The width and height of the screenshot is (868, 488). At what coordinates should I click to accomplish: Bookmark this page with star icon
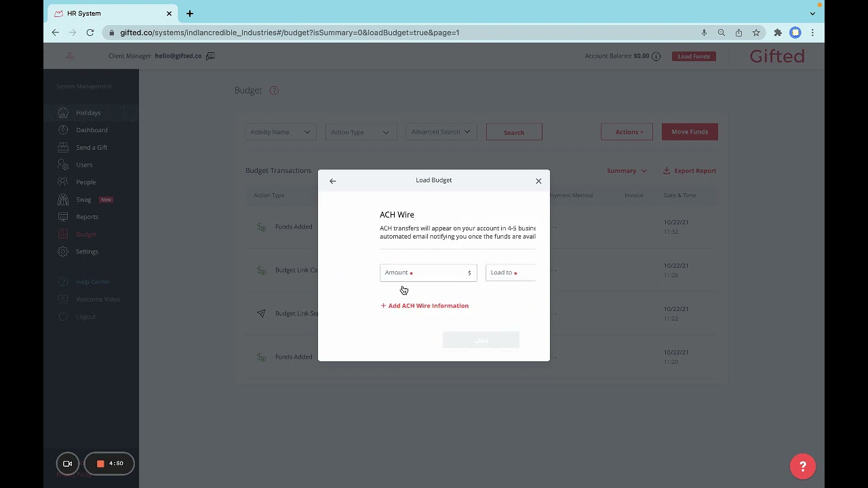756,33
